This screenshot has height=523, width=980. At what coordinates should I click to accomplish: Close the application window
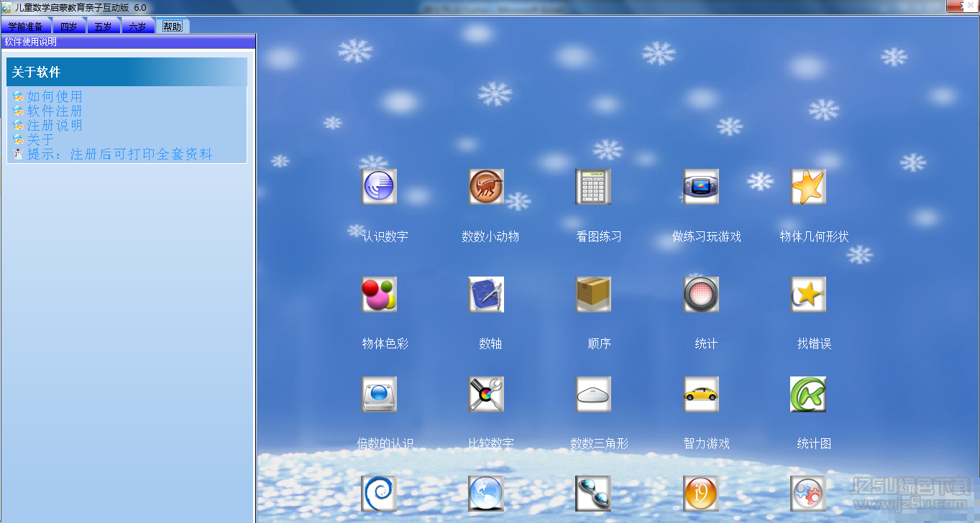(962, 6)
